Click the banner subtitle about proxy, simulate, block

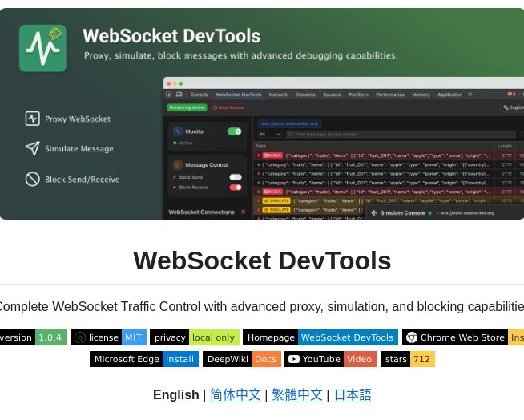pos(241,55)
